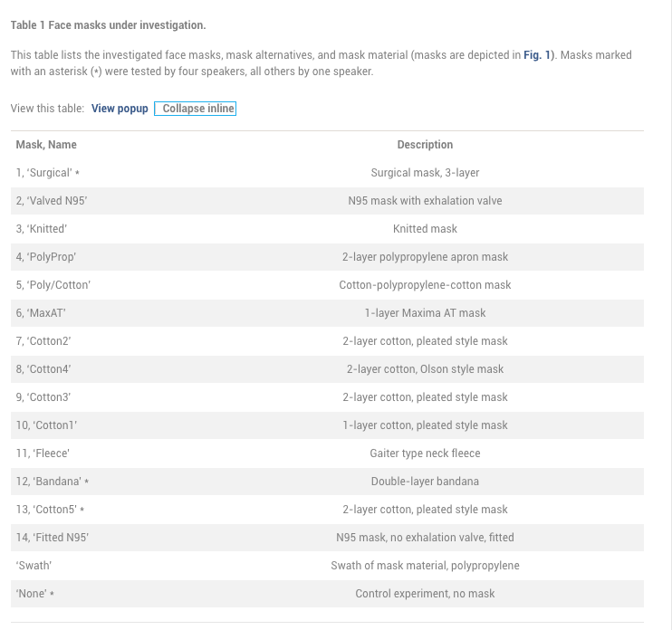Click the Table 1 caption title
Image resolution: width=672 pixels, height=630 pixels.
pyautogui.click(x=109, y=25)
